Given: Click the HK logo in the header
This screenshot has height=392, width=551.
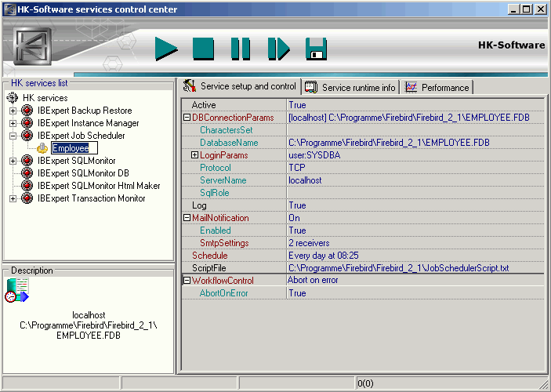Looking at the screenshot, I should click(32, 46).
